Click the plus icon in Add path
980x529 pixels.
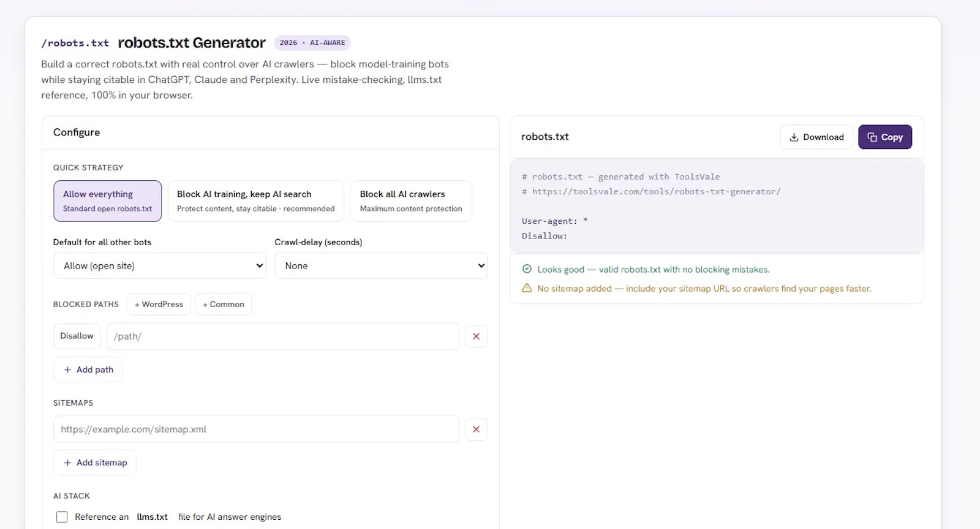coord(67,370)
